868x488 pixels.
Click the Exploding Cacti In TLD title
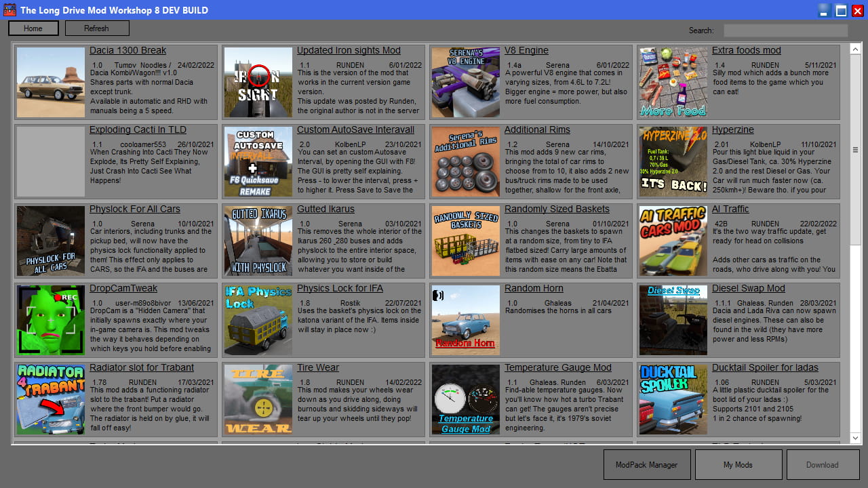[138, 130]
